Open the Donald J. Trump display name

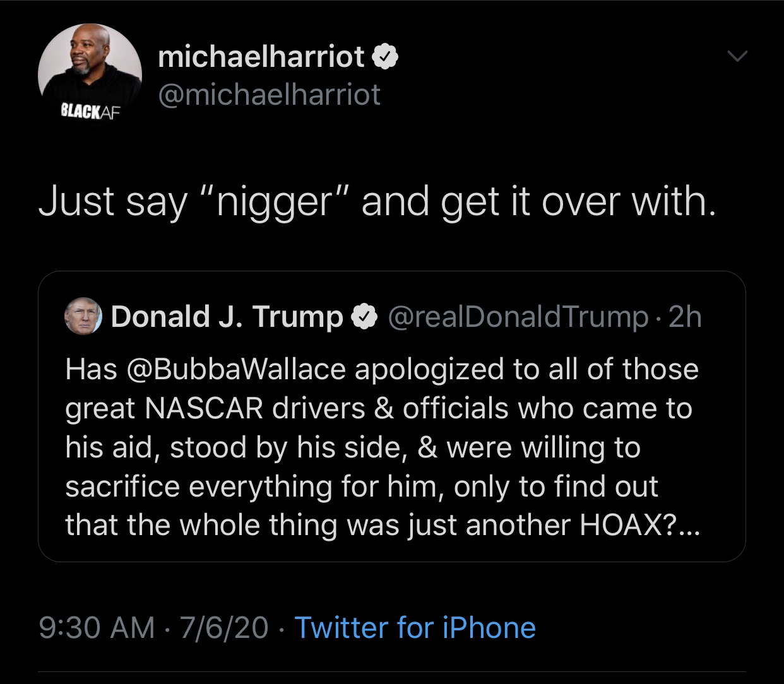pyautogui.click(x=227, y=317)
